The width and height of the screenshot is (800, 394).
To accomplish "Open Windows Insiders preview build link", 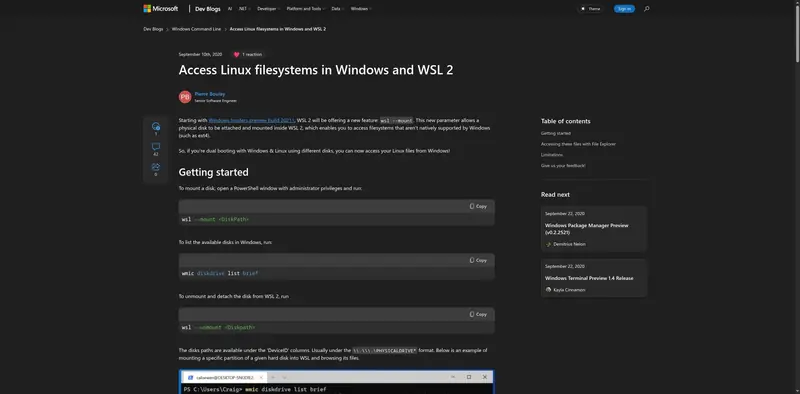I will (x=252, y=120).
